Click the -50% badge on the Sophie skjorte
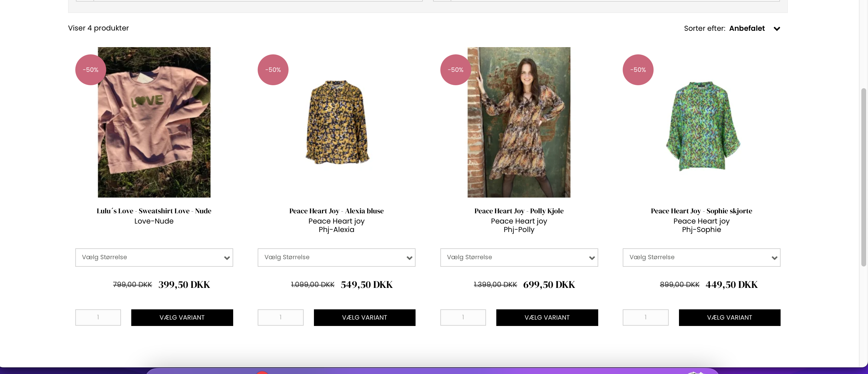Viewport: 868px width, 374px height. pyautogui.click(x=638, y=70)
